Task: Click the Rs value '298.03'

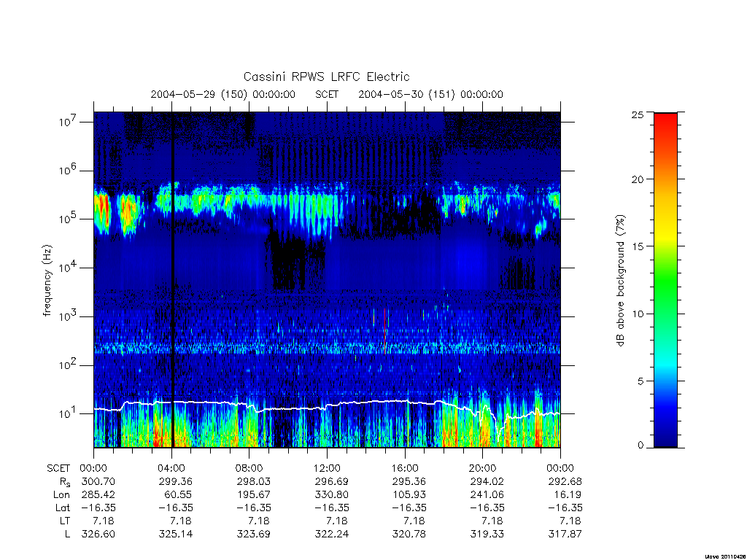Action: pos(254,481)
